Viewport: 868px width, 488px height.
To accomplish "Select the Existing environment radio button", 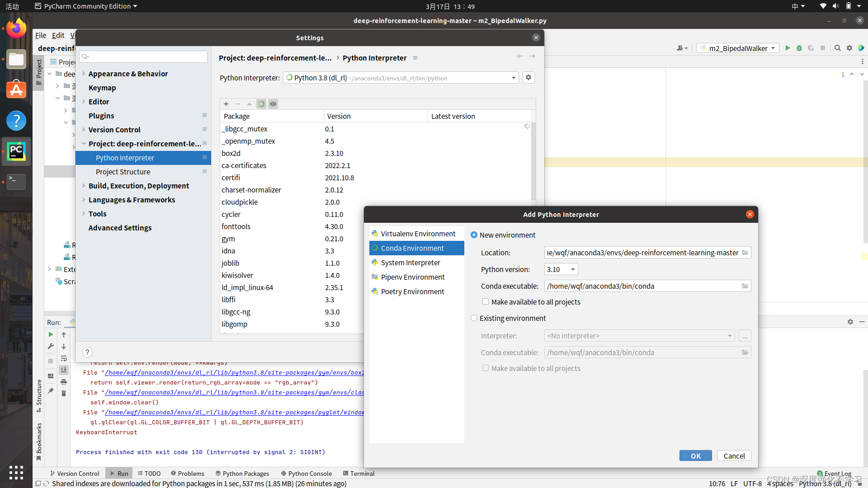I will point(474,318).
